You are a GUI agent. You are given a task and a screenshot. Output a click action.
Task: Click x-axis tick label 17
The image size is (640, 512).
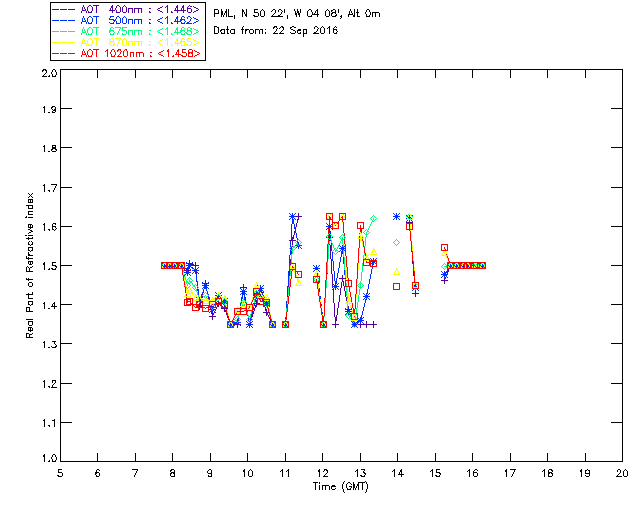tap(510, 473)
